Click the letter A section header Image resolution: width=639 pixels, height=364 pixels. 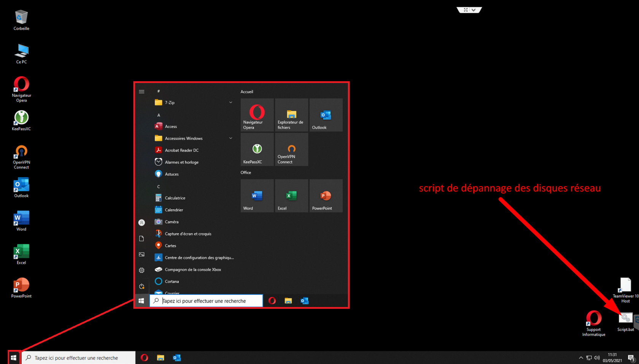159,115
